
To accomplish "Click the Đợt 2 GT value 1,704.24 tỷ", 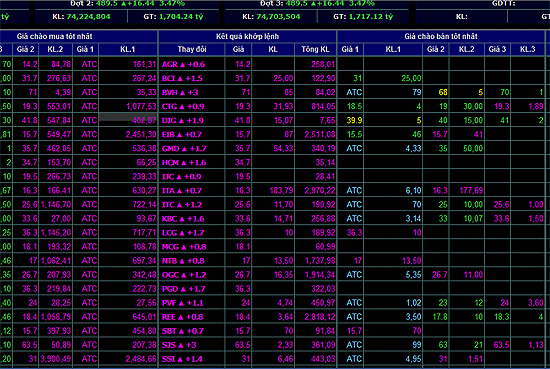I will point(181,16).
